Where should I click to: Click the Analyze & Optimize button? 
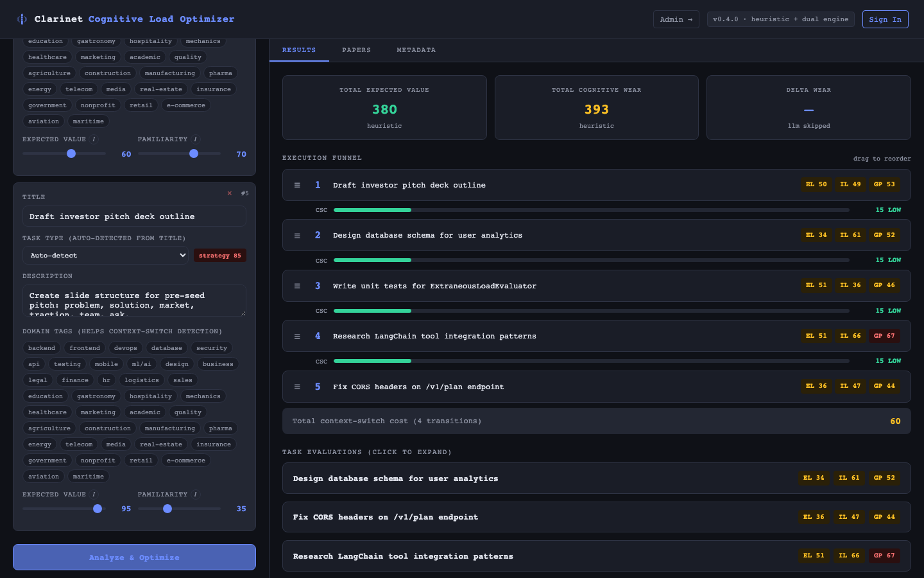click(x=134, y=557)
